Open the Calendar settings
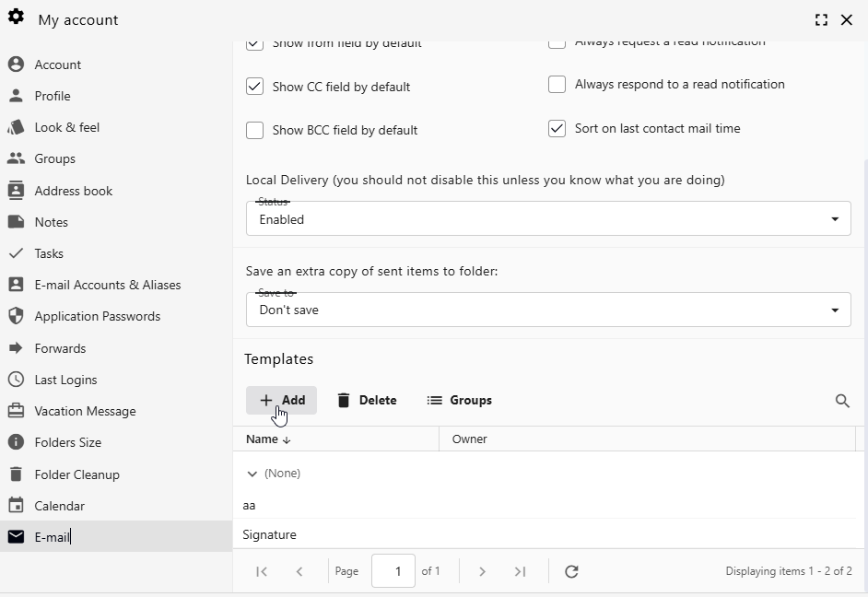868x597 pixels. 58,506
